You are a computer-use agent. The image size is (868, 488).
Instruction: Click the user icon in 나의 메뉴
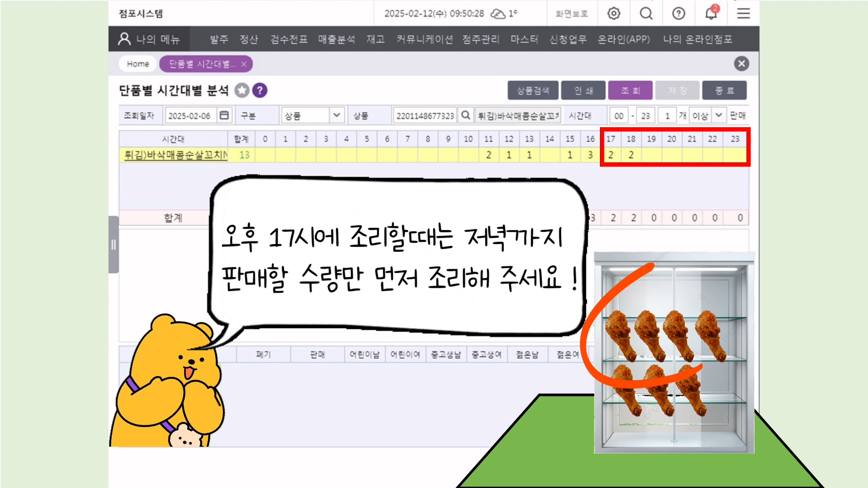(x=124, y=39)
